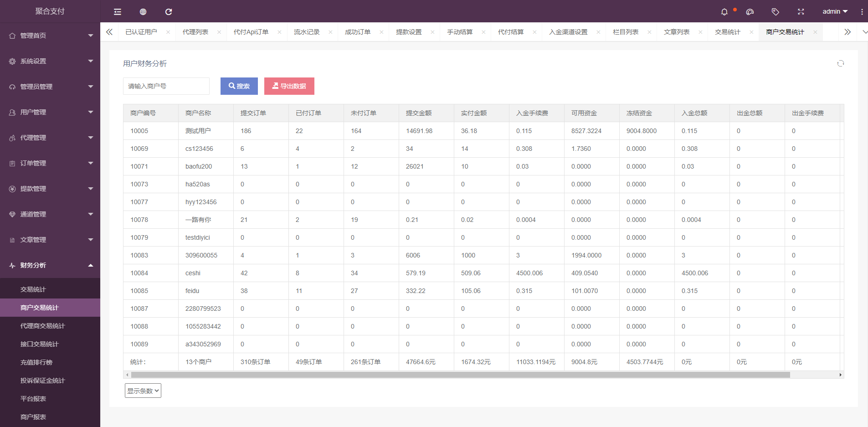Switch to 成功订单 tab

click(x=358, y=32)
